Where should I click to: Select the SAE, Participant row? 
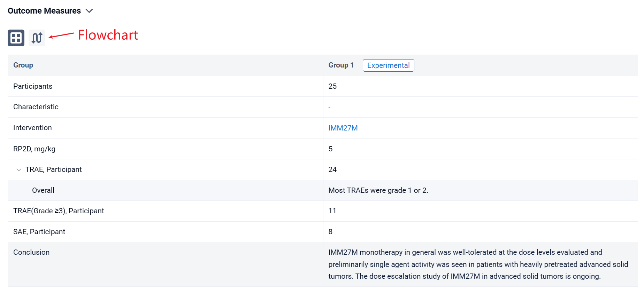coord(39,232)
